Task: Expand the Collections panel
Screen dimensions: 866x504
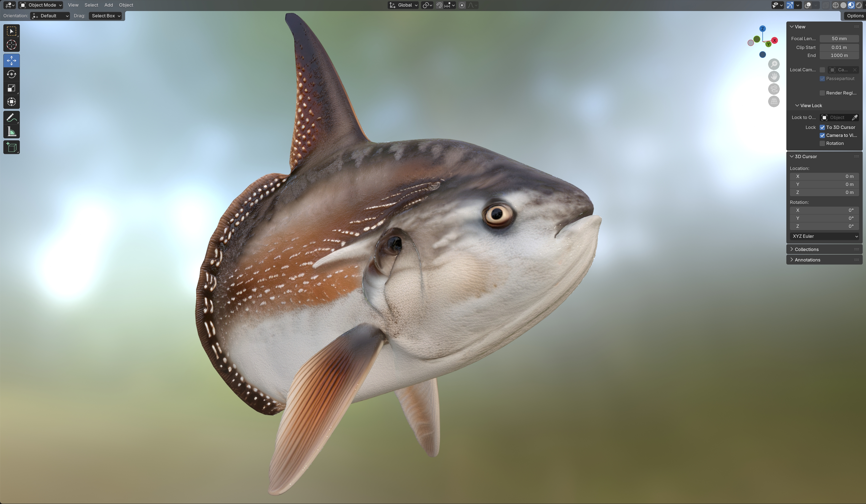Action: pos(806,249)
